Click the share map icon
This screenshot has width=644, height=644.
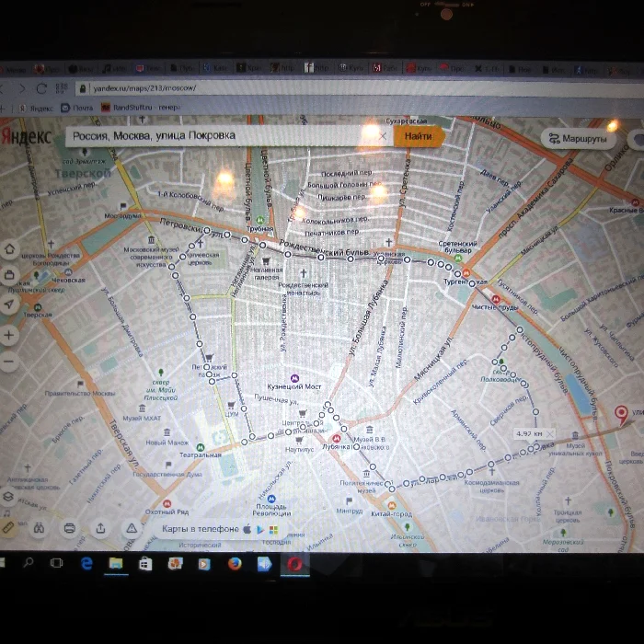[100, 529]
